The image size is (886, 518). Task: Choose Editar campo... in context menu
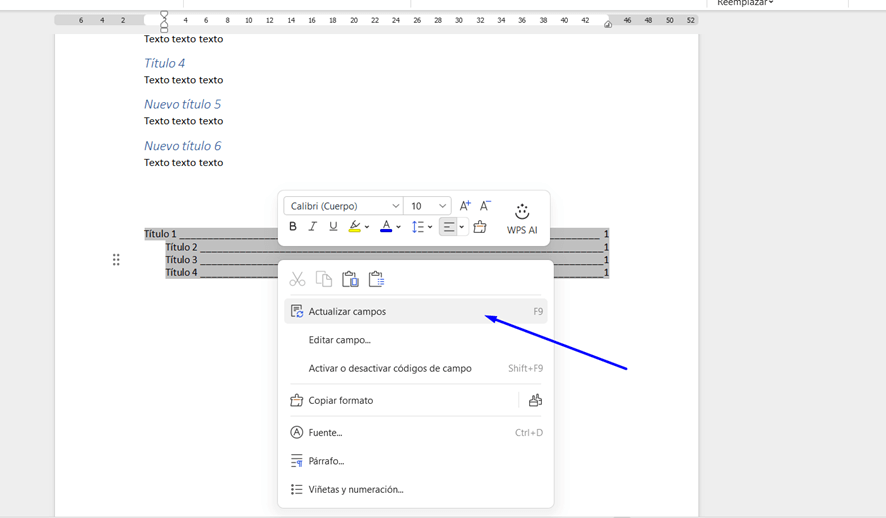coord(339,340)
